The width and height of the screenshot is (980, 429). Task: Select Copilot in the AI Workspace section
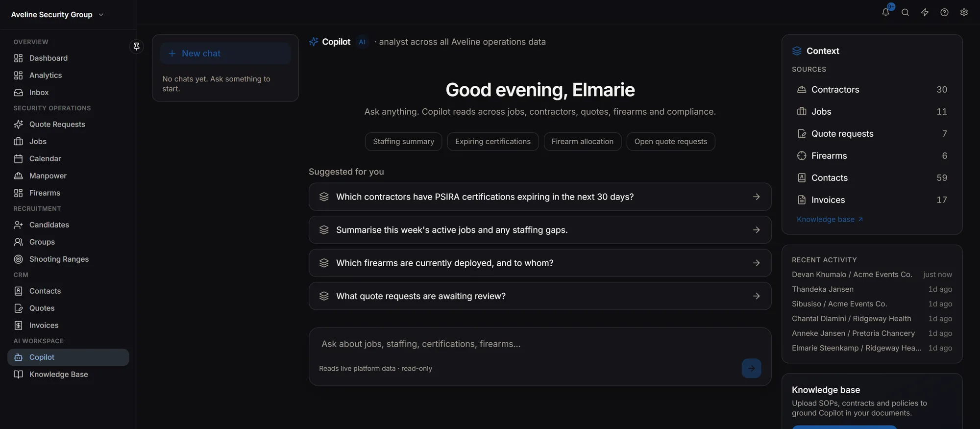[68, 357]
